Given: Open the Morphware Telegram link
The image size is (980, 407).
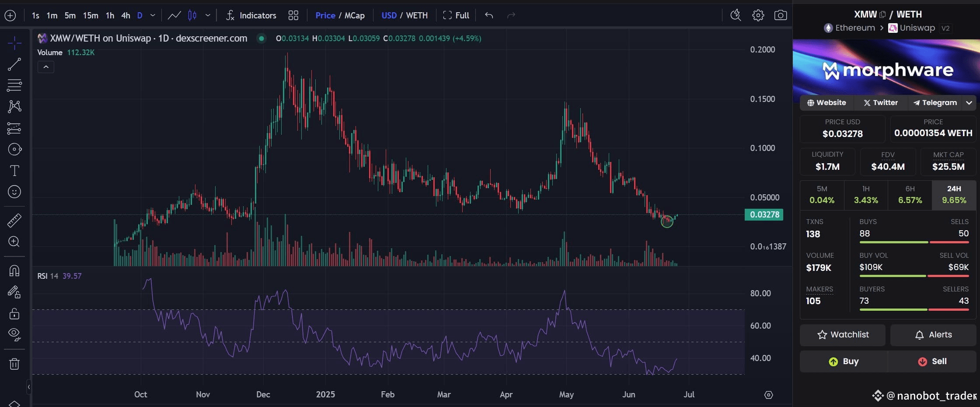Looking at the screenshot, I should pos(935,103).
